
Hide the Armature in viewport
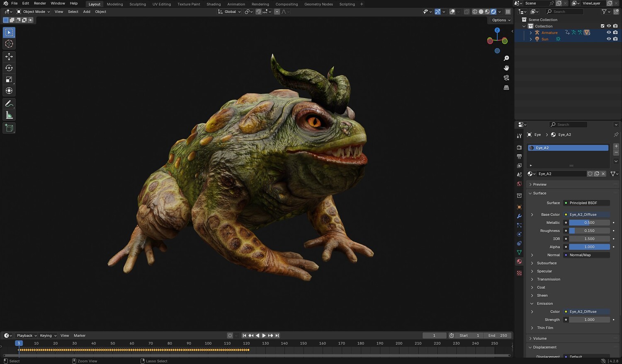(x=609, y=32)
